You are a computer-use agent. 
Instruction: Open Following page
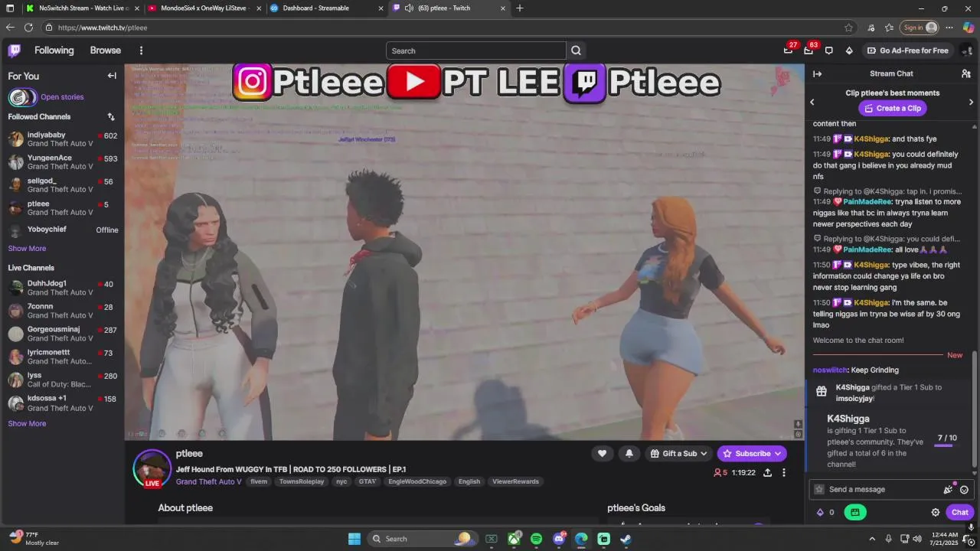coord(54,51)
